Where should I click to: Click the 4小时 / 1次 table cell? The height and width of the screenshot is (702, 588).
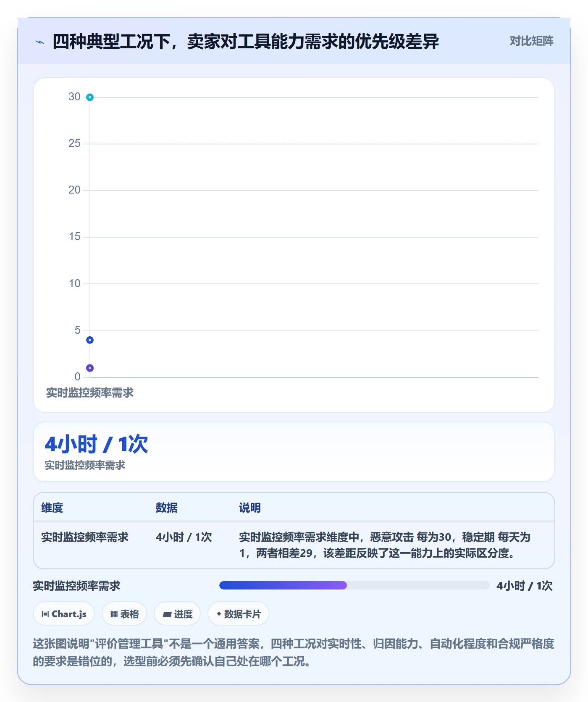coord(184,537)
